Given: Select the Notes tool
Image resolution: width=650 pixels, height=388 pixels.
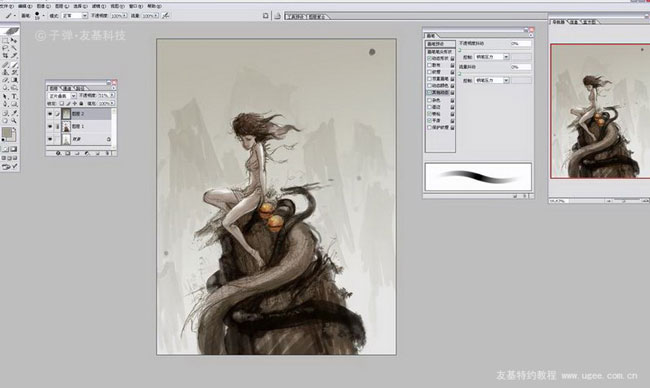Looking at the screenshot, I should (x=5, y=112).
